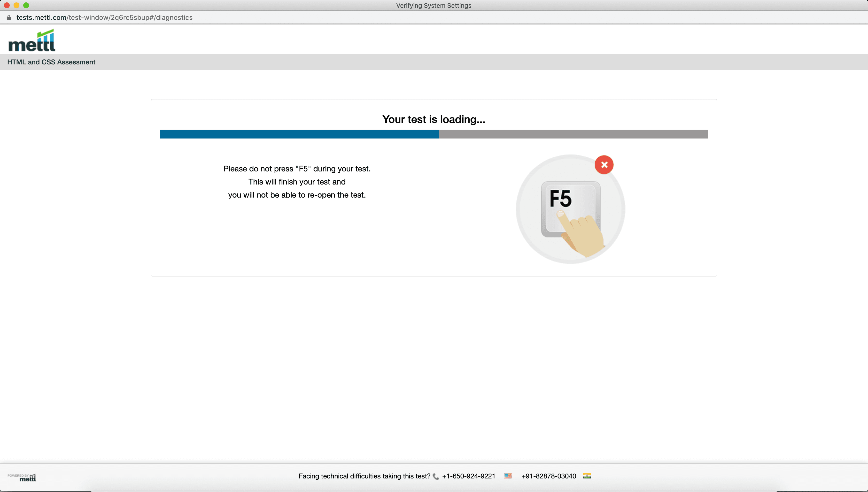This screenshot has height=492, width=868.
Task: Click the gray unfilled progress bar portion
Action: pos(573,134)
